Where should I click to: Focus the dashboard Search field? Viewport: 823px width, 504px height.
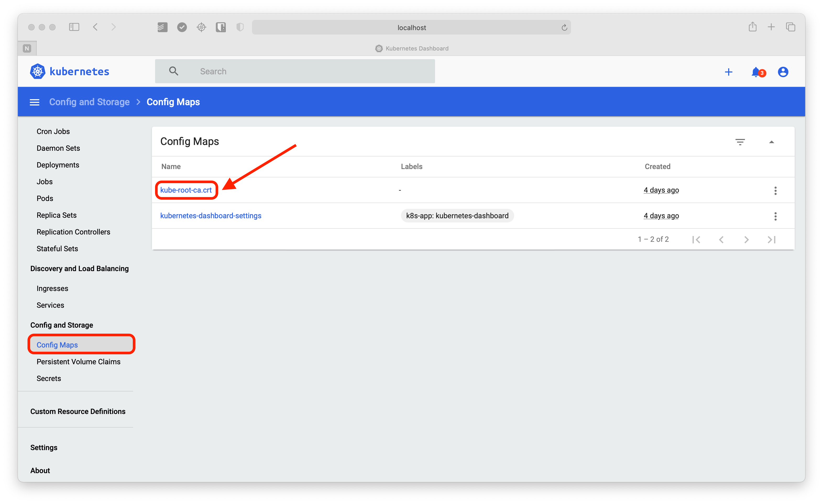coord(295,71)
